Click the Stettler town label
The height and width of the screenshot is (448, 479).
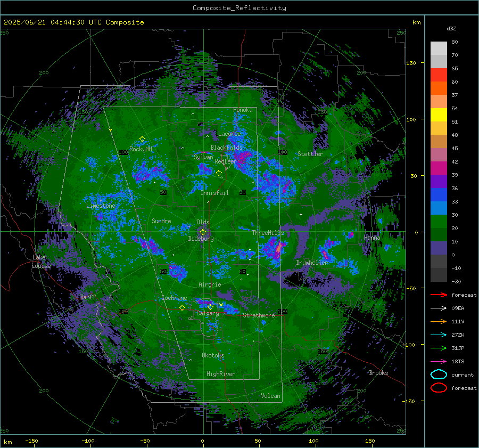point(310,154)
